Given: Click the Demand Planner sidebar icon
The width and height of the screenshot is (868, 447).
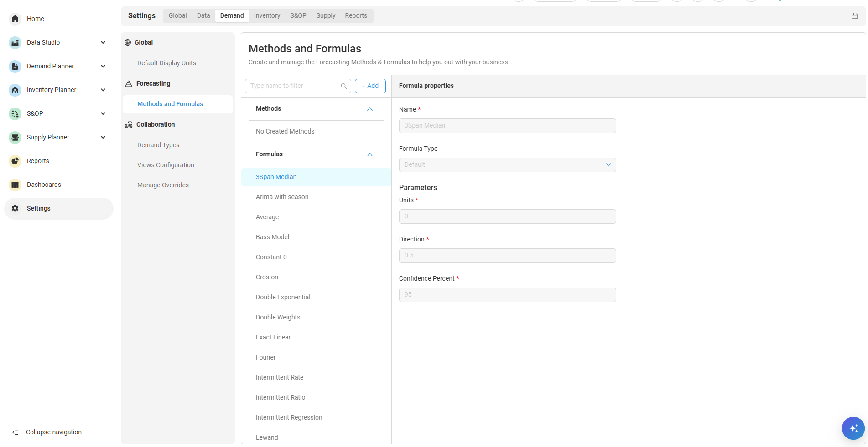Looking at the screenshot, I should [x=15, y=66].
